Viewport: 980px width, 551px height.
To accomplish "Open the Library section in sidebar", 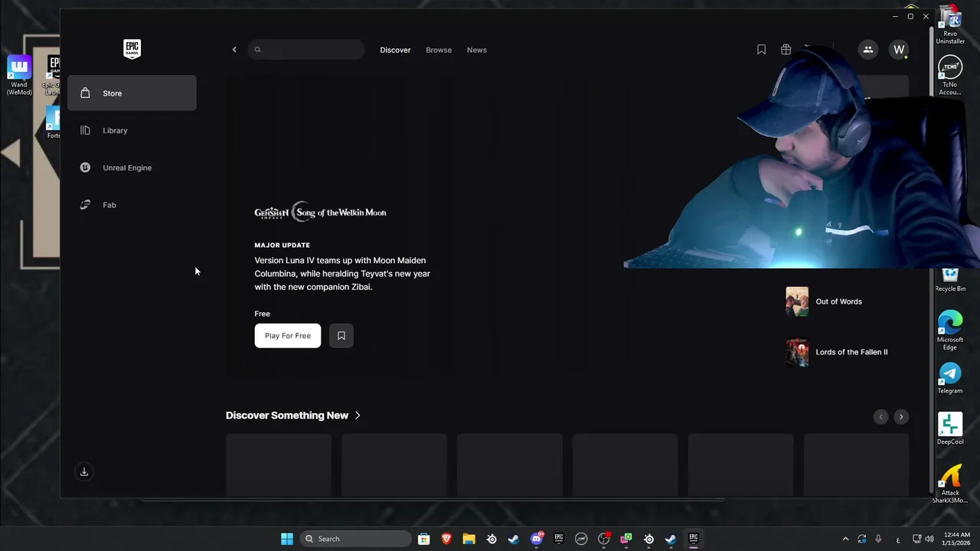I will pos(132,130).
